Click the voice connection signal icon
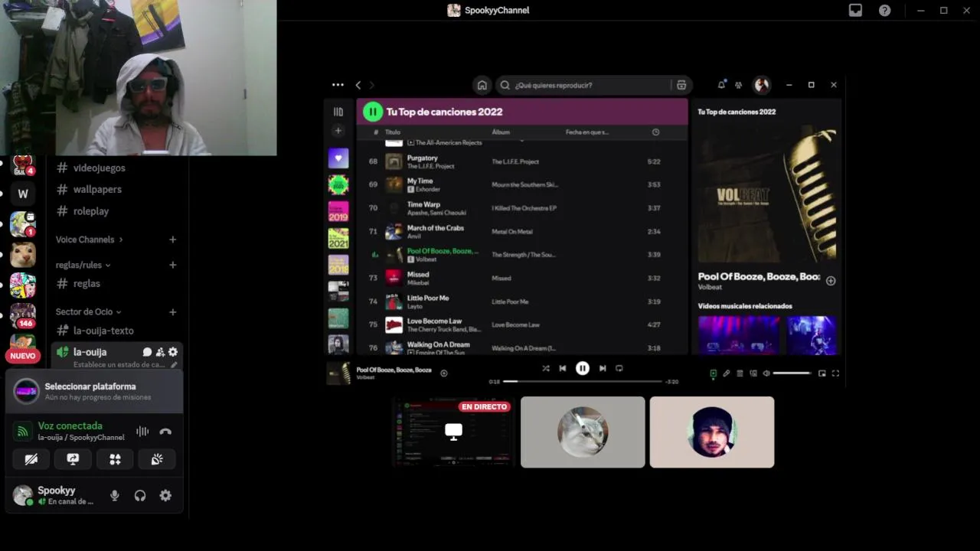Image resolution: width=980 pixels, height=551 pixels. (24, 432)
